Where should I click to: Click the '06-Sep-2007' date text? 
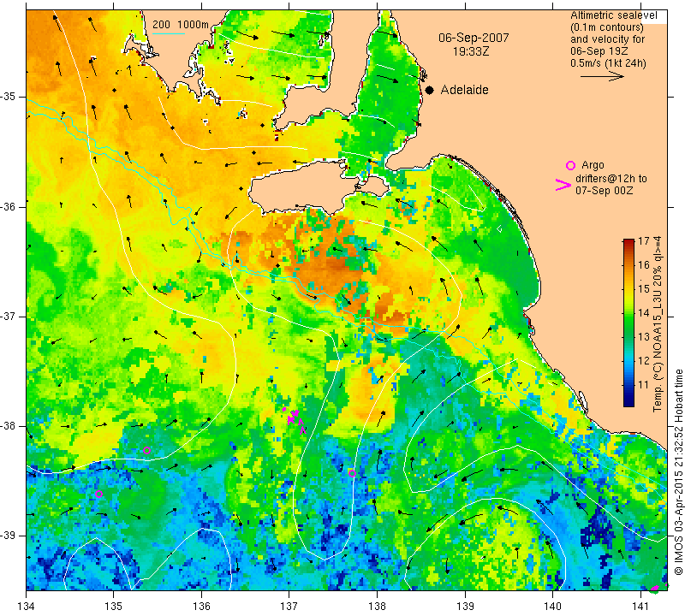point(474,38)
